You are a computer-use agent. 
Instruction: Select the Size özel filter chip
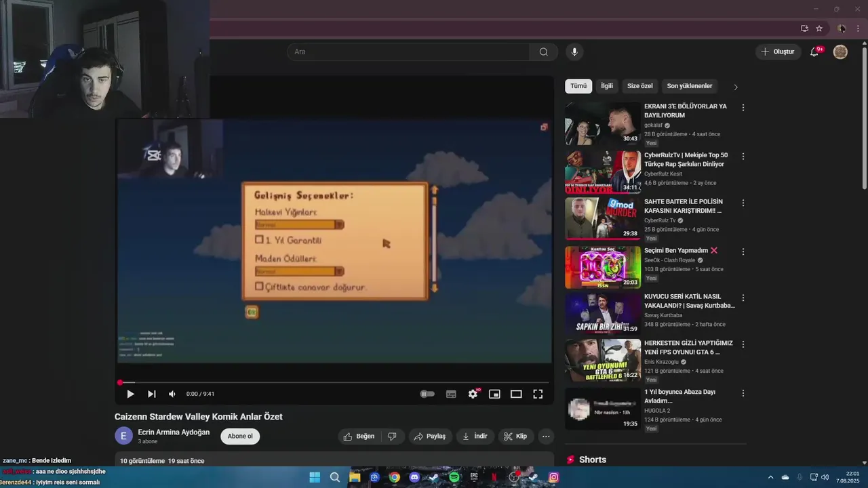coord(640,86)
